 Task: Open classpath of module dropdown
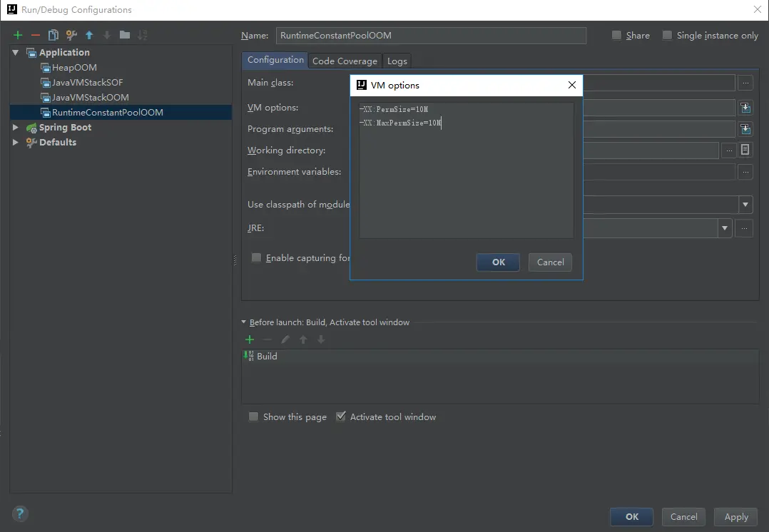[745, 205]
